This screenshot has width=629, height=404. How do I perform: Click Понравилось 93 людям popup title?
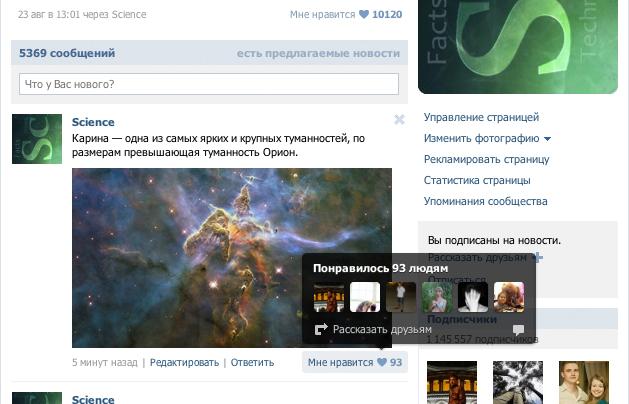[x=380, y=268]
